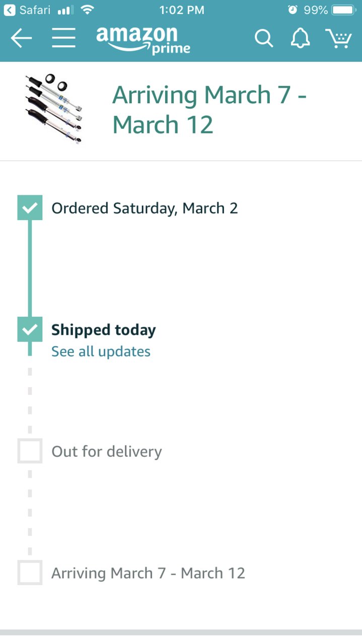
Task: Tap the Out for delivery step label
Action: coord(107,452)
